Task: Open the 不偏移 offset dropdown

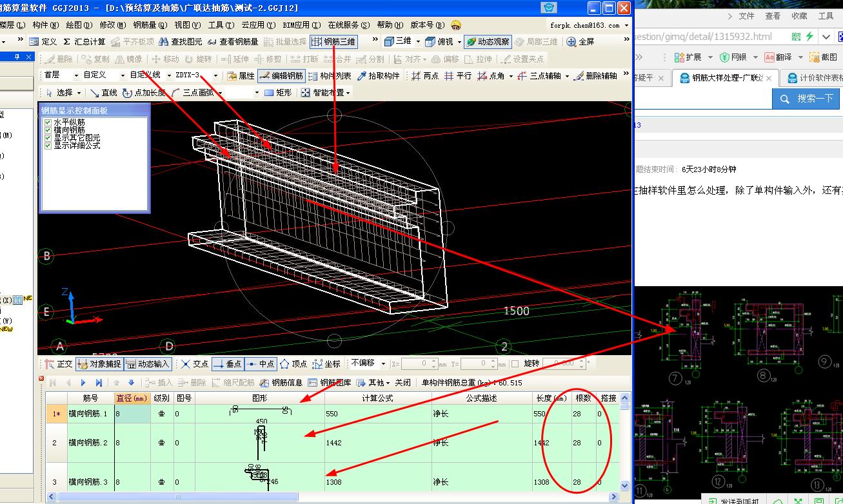Action: click(383, 363)
